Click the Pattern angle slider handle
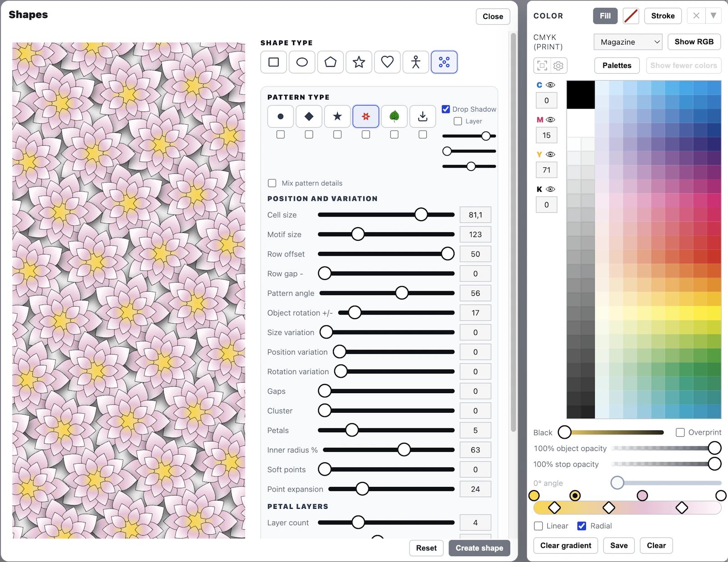This screenshot has width=728, height=562. [x=402, y=293]
